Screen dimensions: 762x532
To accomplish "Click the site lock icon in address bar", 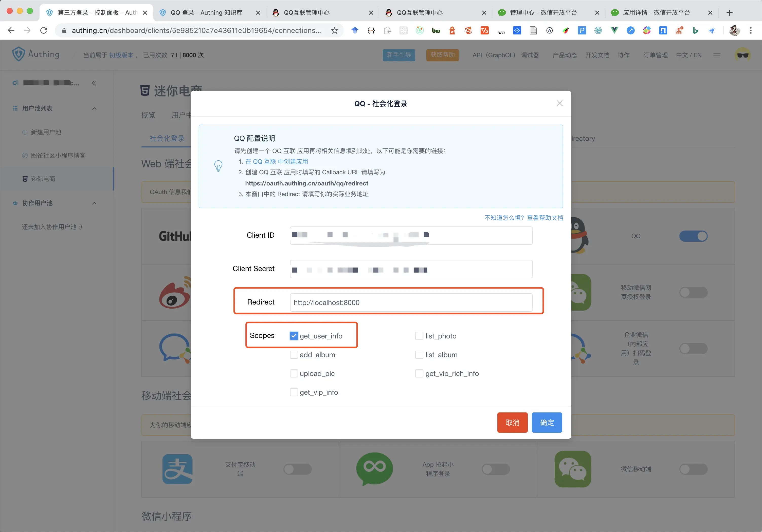I will [x=64, y=30].
